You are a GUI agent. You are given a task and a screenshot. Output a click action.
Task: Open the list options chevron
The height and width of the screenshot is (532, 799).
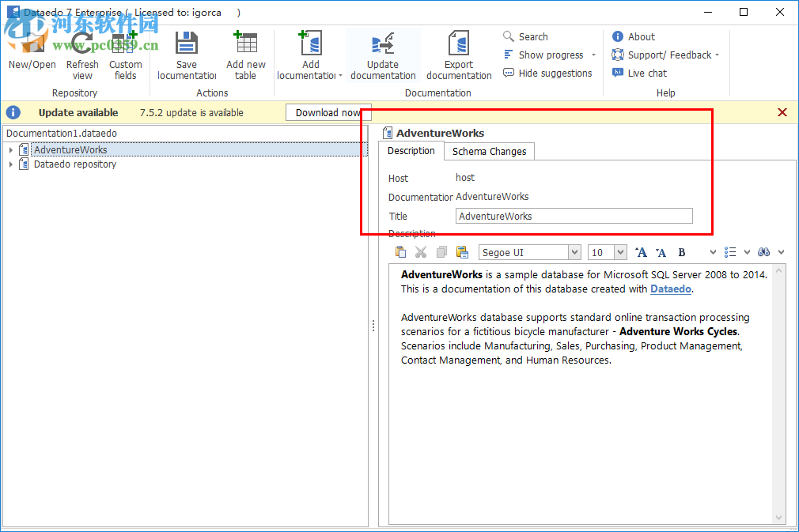pos(747,252)
